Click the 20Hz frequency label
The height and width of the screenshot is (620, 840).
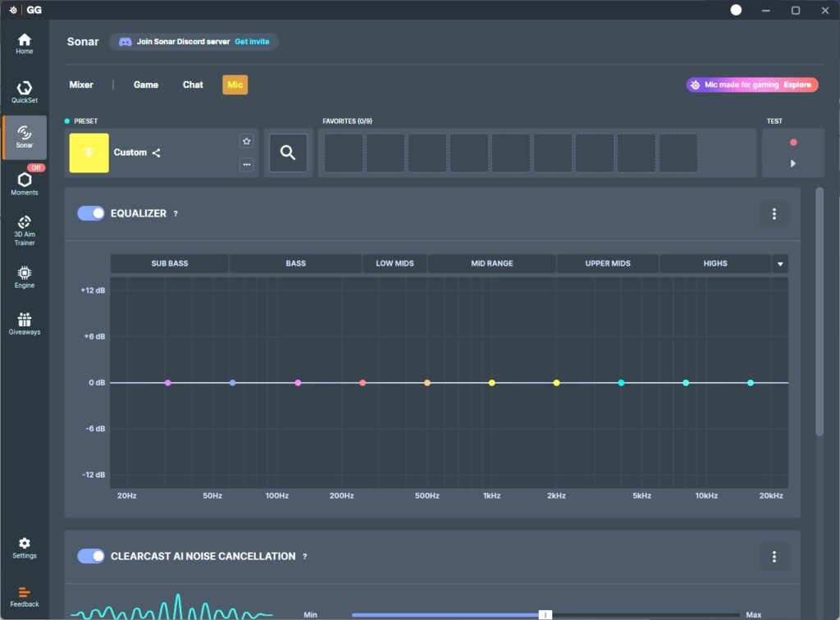coord(126,496)
